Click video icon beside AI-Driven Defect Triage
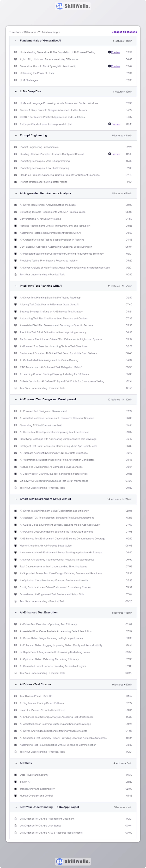This screenshot has height=868, width=146. (16, 638)
